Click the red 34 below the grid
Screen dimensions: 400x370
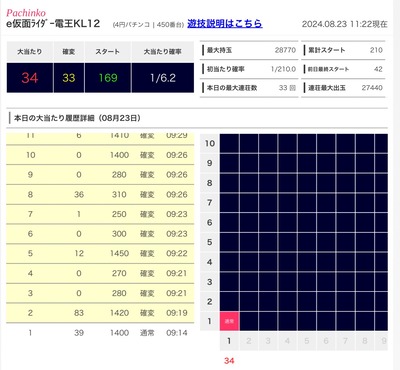pos(229,360)
